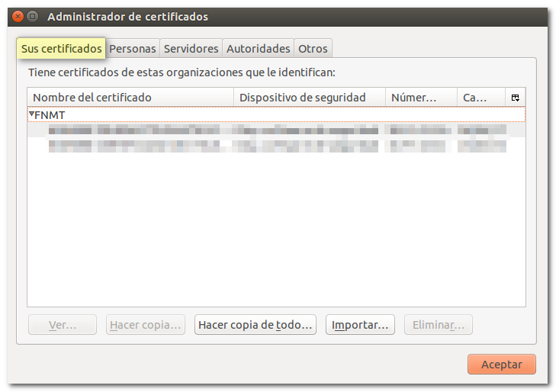Close the Administrador de certificados window
This screenshot has height=392, width=556.
[18, 16]
